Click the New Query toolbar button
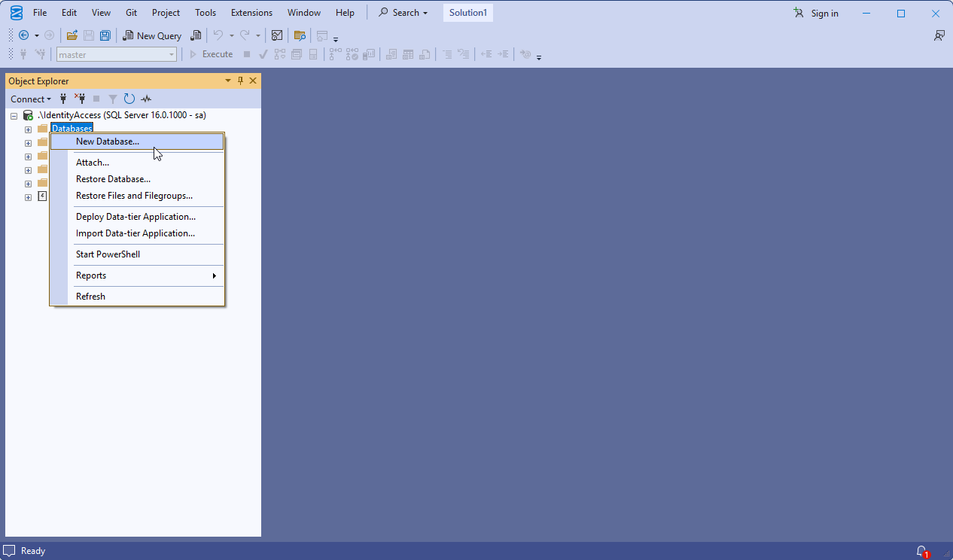Screen dimensions: 953x560 coord(152,35)
